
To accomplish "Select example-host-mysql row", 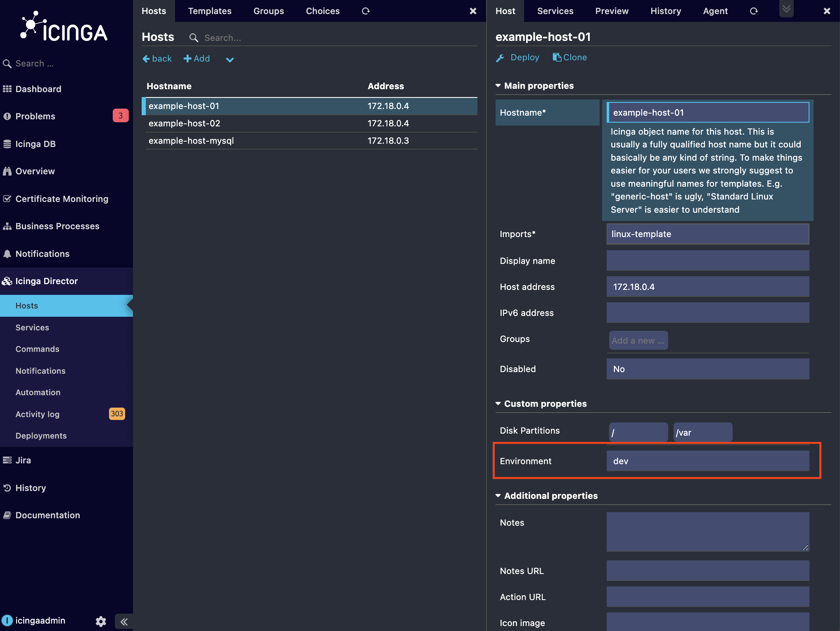I will 311,141.
